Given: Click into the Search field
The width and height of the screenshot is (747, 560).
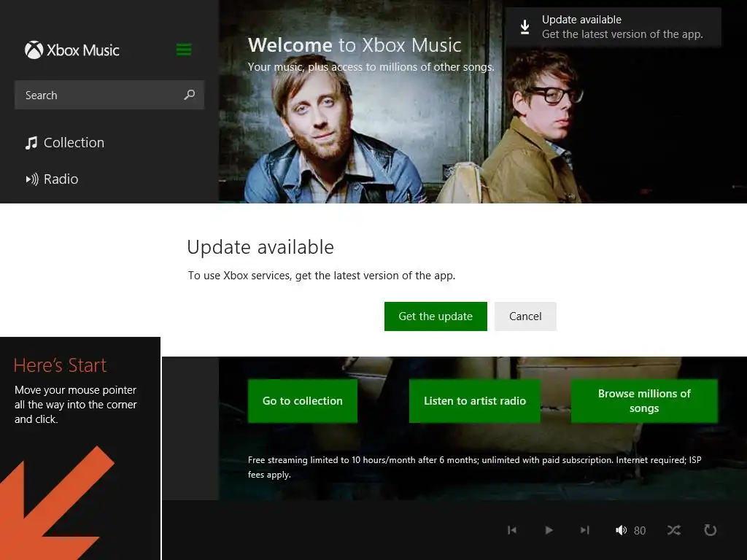Looking at the screenshot, I should 109,95.
